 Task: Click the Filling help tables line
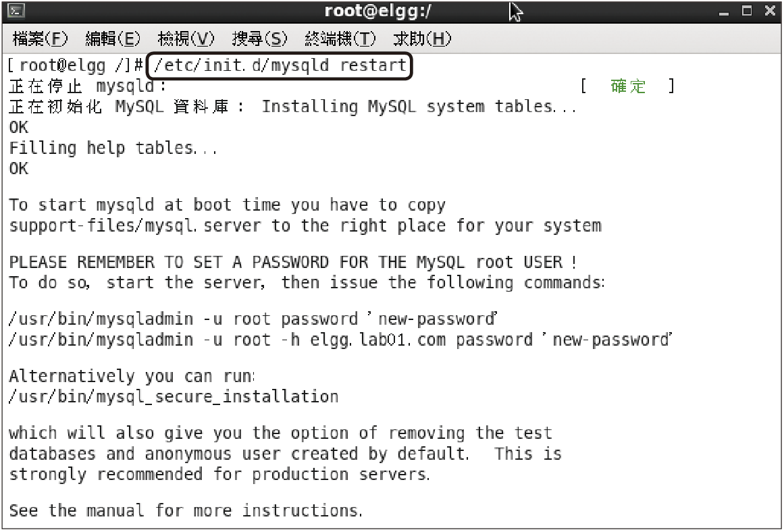(x=113, y=148)
